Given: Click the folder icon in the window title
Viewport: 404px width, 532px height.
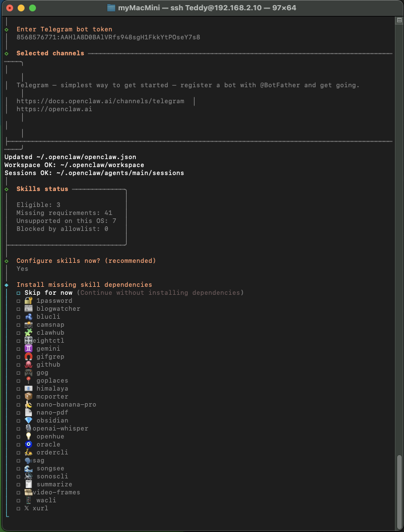Looking at the screenshot, I should 111,8.
